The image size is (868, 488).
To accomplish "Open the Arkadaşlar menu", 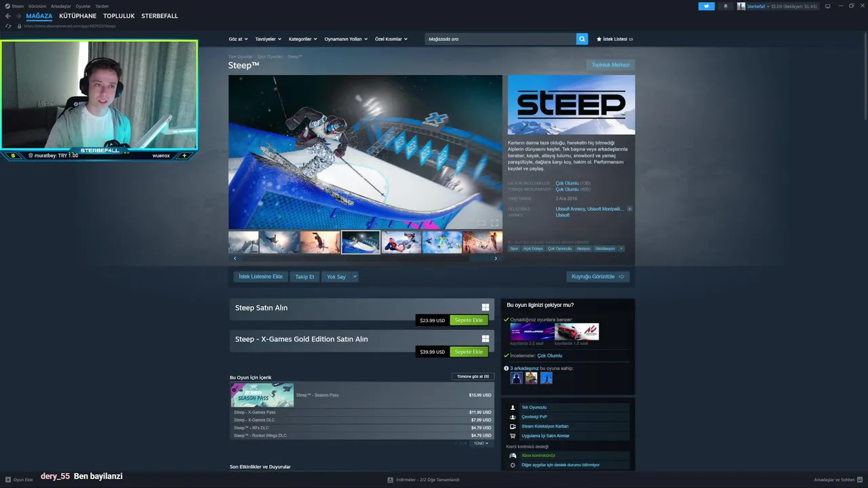I will (61, 6).
